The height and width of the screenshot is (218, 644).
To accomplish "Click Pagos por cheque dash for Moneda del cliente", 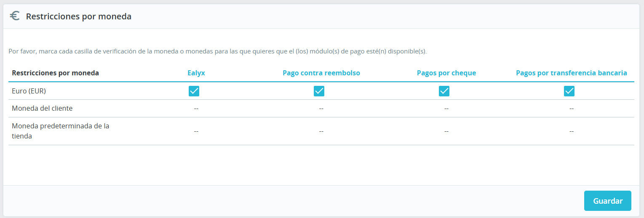I will pos(446,109).
